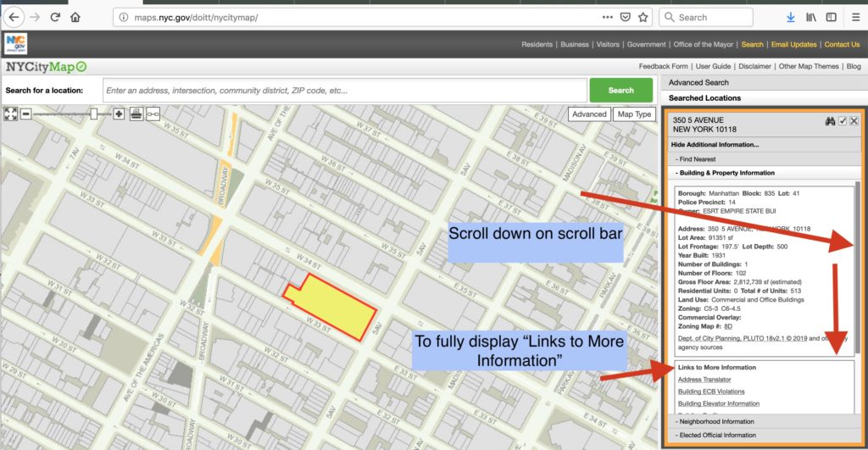Open Dept. of City Planning PLUTO link
Viewport: 868px width, 450px height.
(x=743, y=338)
